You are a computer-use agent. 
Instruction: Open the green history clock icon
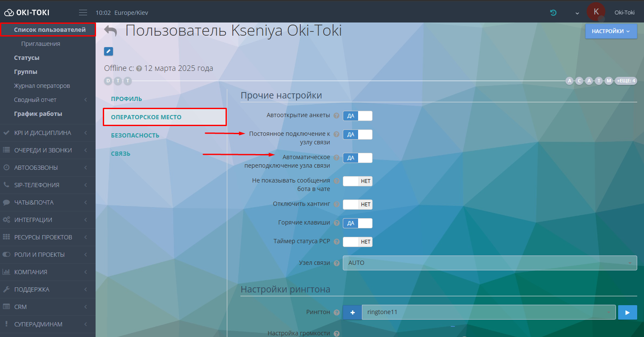click(x=553, y=13)
